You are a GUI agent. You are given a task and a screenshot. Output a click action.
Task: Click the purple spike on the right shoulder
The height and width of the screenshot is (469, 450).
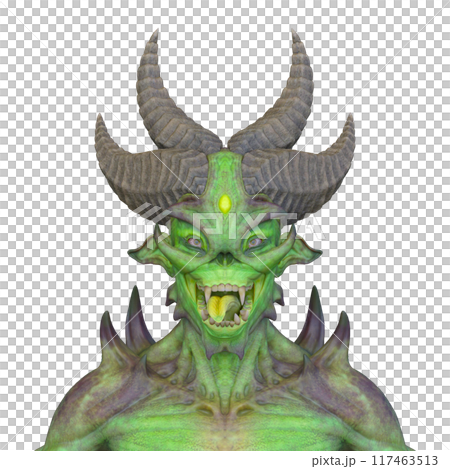coord(312,320)
